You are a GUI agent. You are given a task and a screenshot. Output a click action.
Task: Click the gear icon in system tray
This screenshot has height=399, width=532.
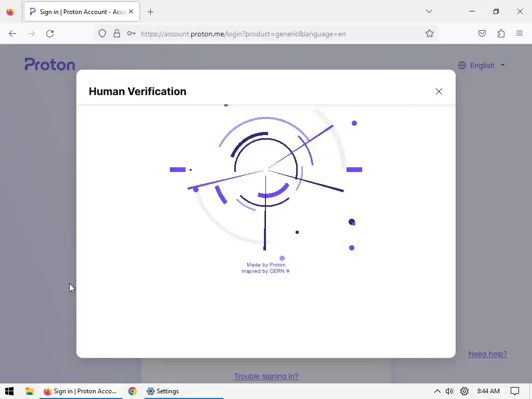[x=464, y=391]
